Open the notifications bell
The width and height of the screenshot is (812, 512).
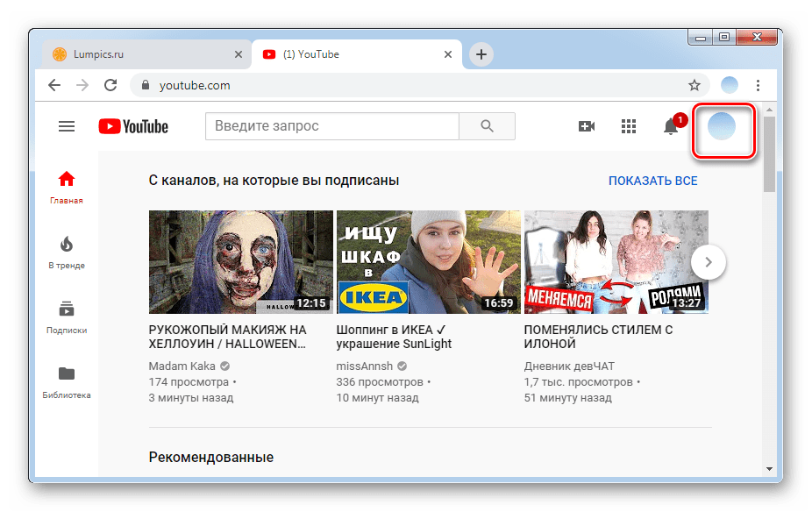[671, 127]
